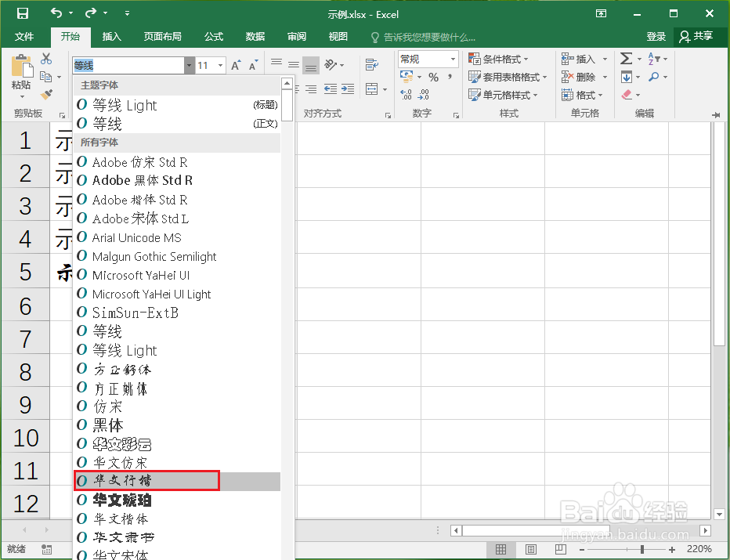730x560 pixels.
Task: Click the 登录 sign-in link
Action: click(x=656, y=36)
